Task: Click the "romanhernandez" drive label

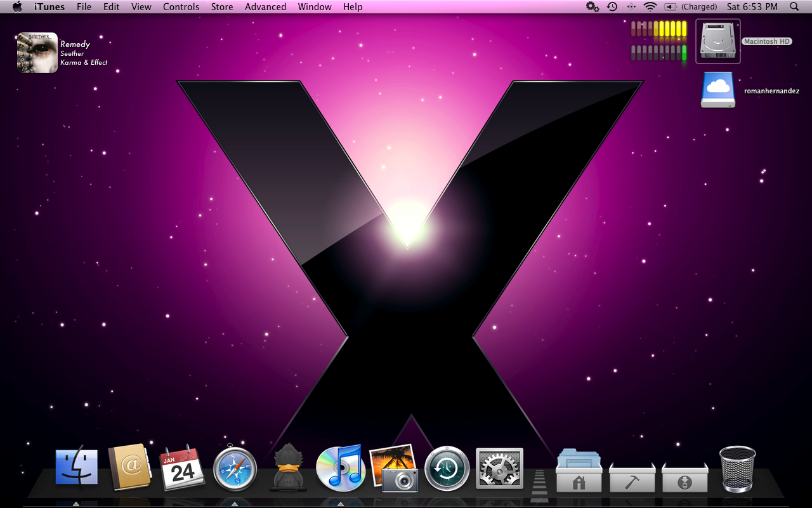Action: tap(771, 91)
